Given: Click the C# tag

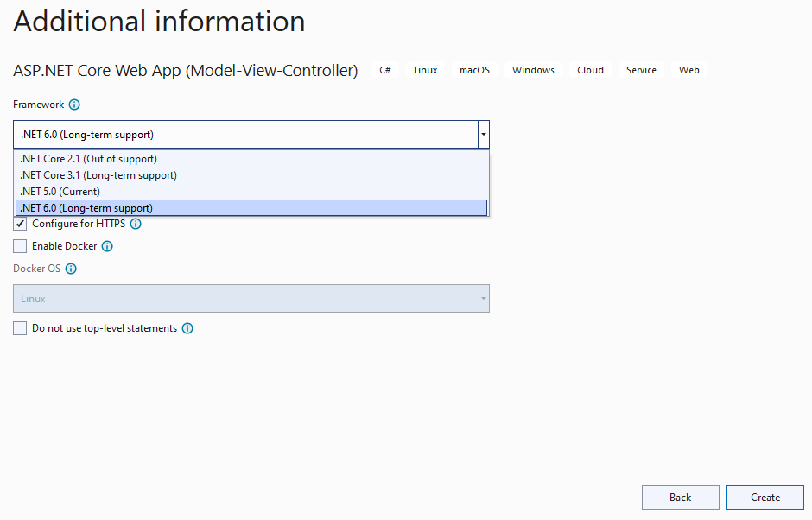Looking at the screenshot, I should [385, 70].
